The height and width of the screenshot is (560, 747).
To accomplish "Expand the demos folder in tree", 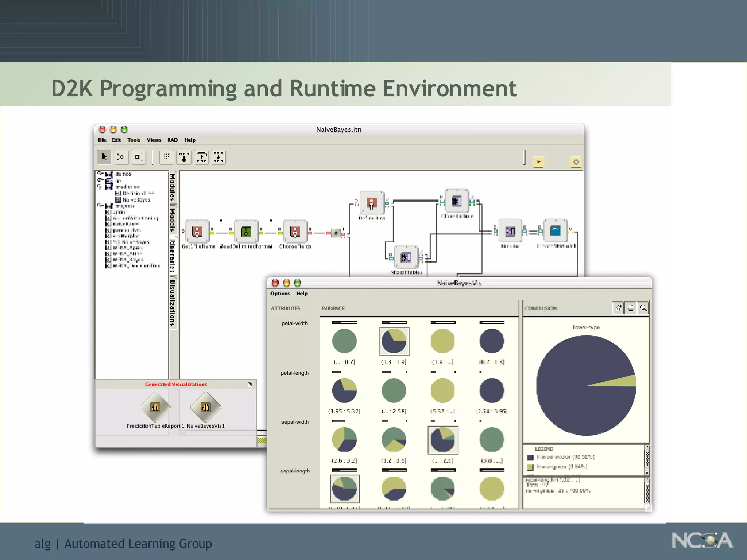I will (100, 174).
